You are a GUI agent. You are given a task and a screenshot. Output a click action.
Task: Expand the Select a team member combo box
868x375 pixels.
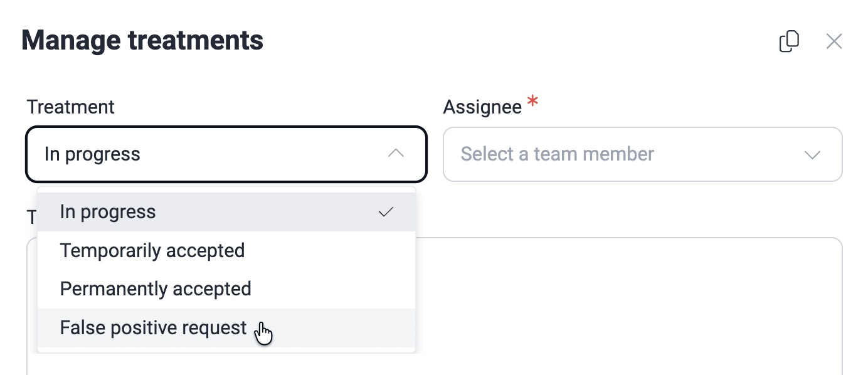click(642, 154)
